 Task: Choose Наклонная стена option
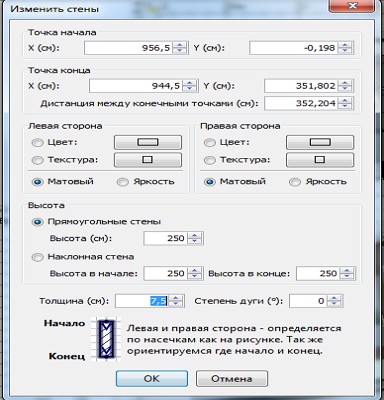[x=37, y=257]
